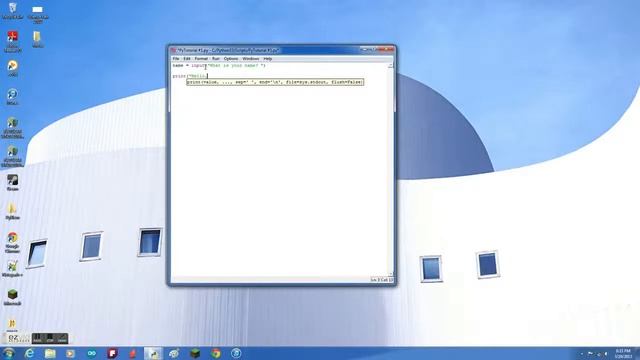Click the editor scrollbar up arrow
The width and height of the screenshot is (640, 360).
pos(391,65)
